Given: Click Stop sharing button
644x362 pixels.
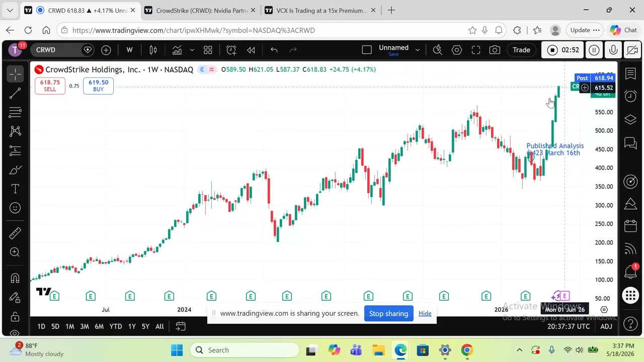Looking at the screenshot, I should pos(388,314).
